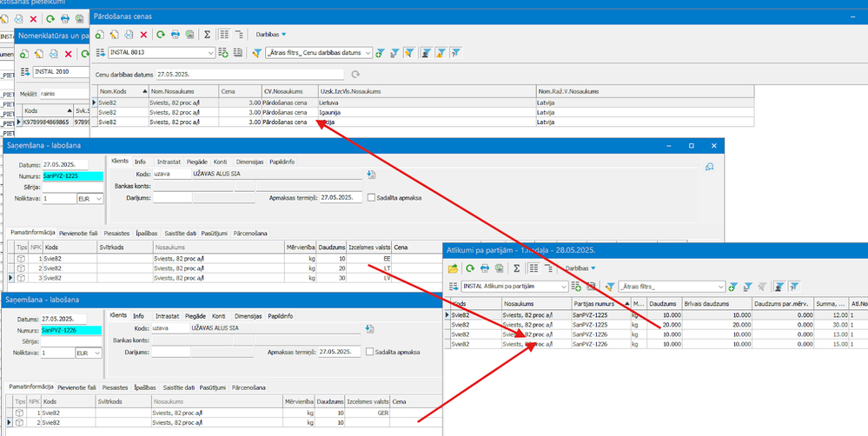Click Brīvais daudzums column header
This screenshot has height=436, width=868.
(716, 304)
